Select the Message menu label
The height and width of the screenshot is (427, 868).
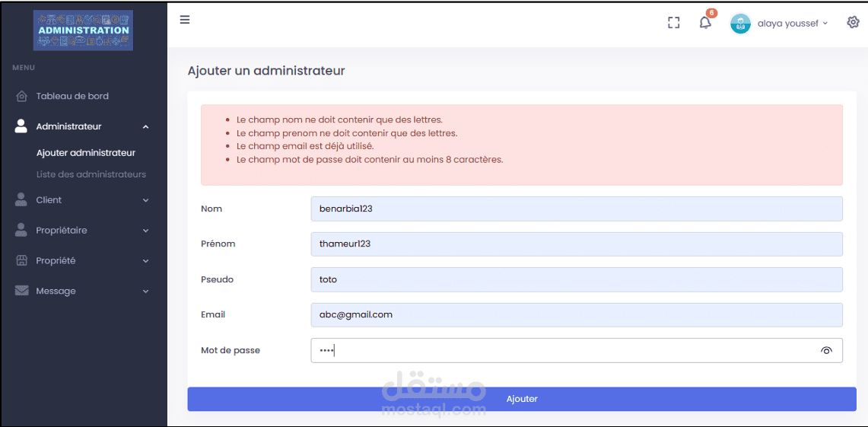56,291
